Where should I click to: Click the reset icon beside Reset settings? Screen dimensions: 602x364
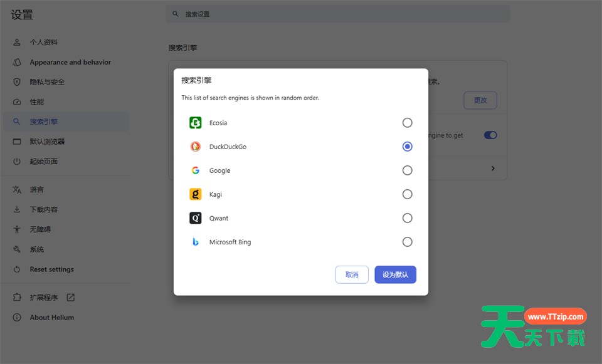[16, 269]
